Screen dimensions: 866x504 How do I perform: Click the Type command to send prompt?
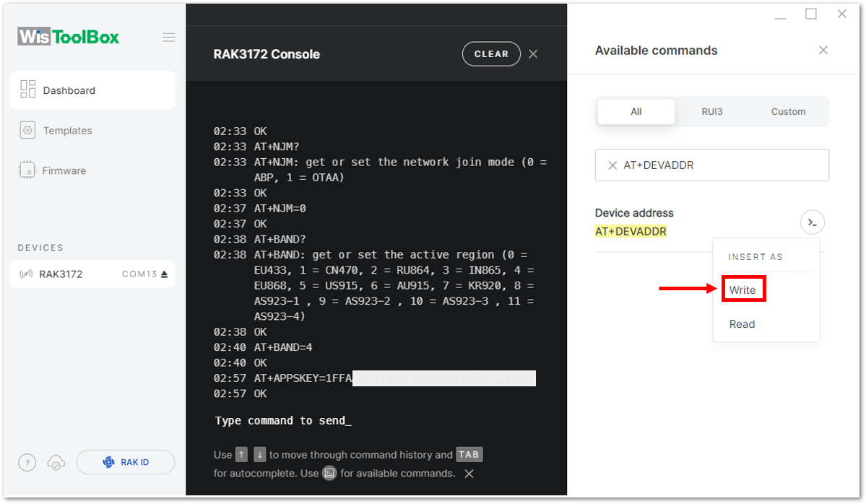coord(283,421)
